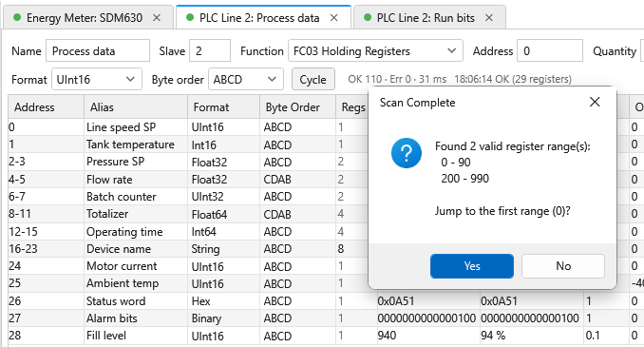Click No in Scan Complete dialog
The width and height of the screenshot is (644, 347).
pos(563,266)
